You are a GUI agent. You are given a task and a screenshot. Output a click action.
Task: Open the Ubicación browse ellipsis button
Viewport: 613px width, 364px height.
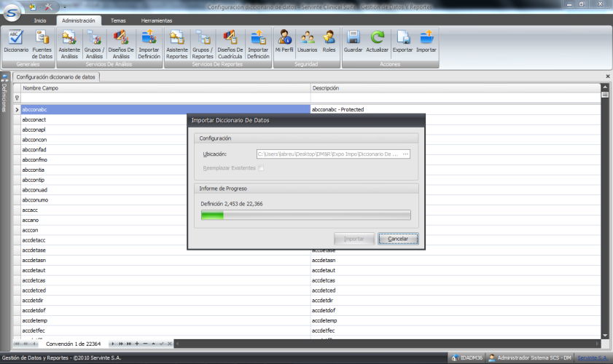coord(406,154)
